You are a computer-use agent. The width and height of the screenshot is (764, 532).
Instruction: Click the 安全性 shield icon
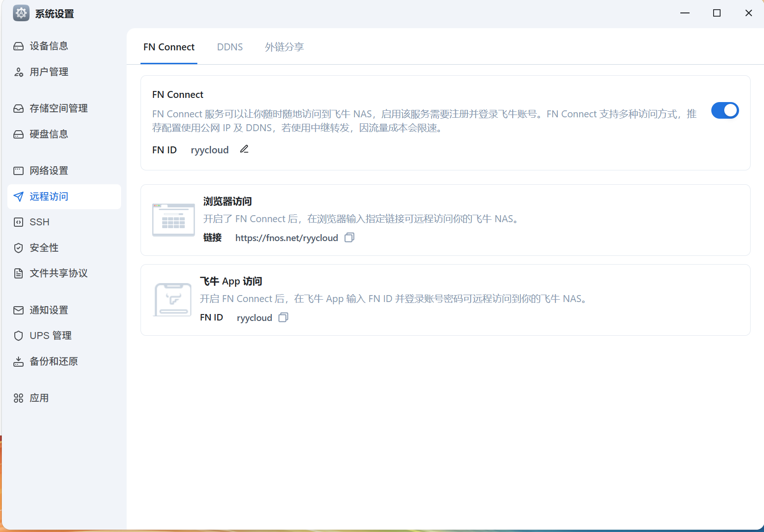point(18,248)
